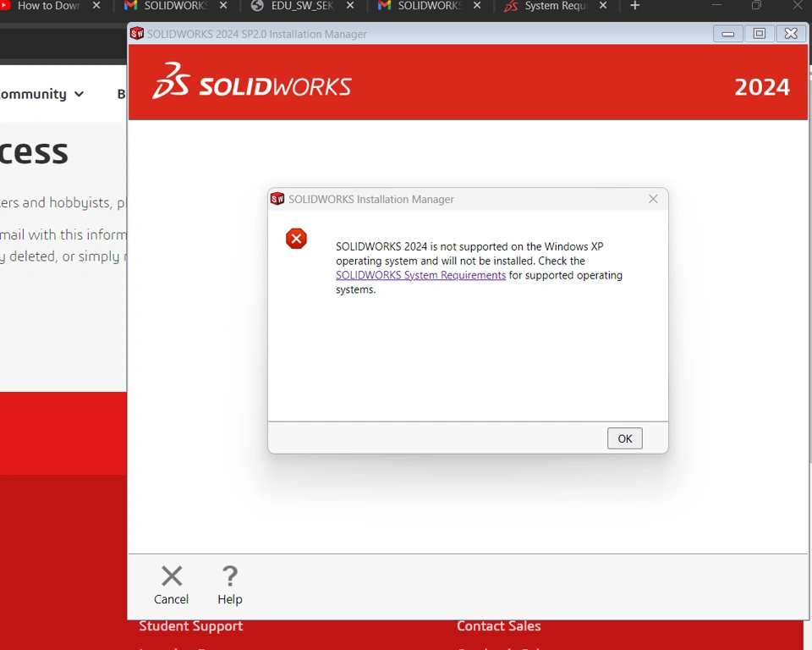Close the System Requirements browser tab
This screenshot has height=650, width=812.
[603, 6]
